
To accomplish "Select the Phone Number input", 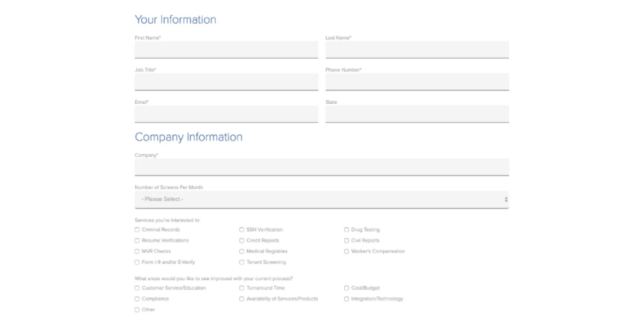I will pyautogui.click(x=417, y=82).
